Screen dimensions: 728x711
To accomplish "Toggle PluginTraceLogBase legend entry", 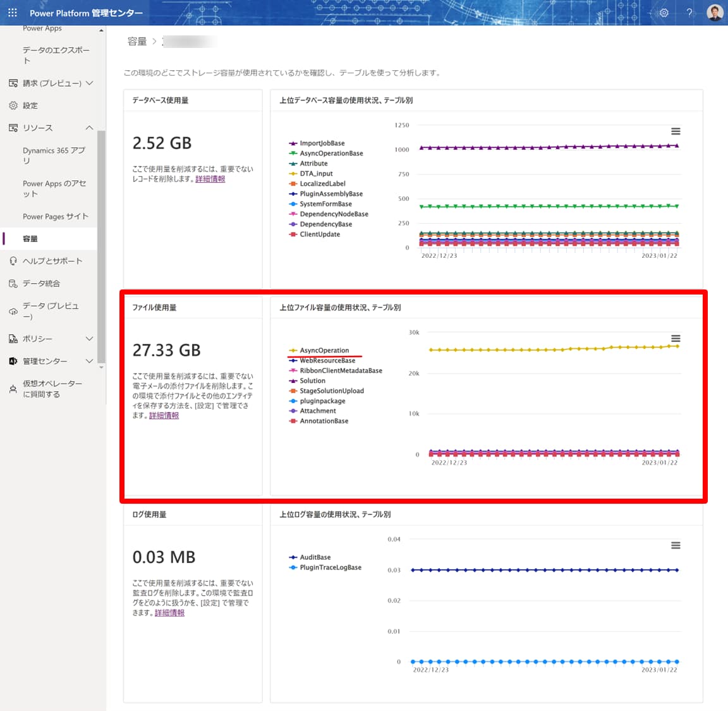I will [x=325, y=568].
